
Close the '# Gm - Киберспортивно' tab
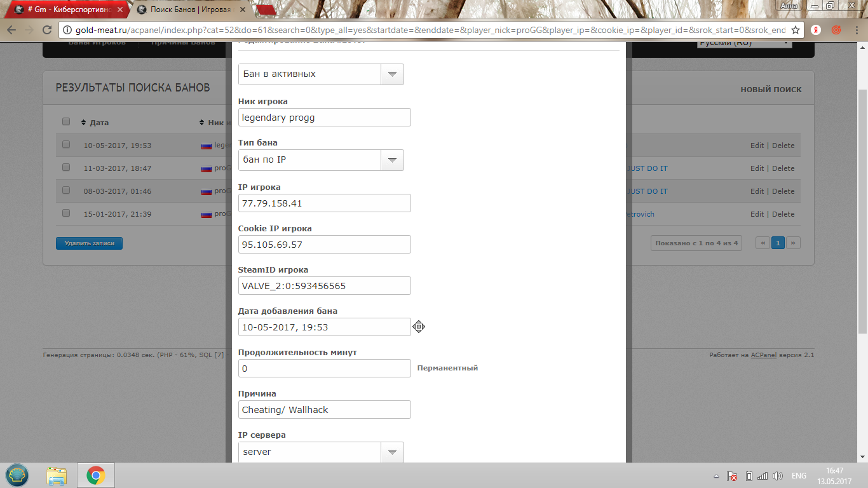pyautogui.click(x=121, y=10)
